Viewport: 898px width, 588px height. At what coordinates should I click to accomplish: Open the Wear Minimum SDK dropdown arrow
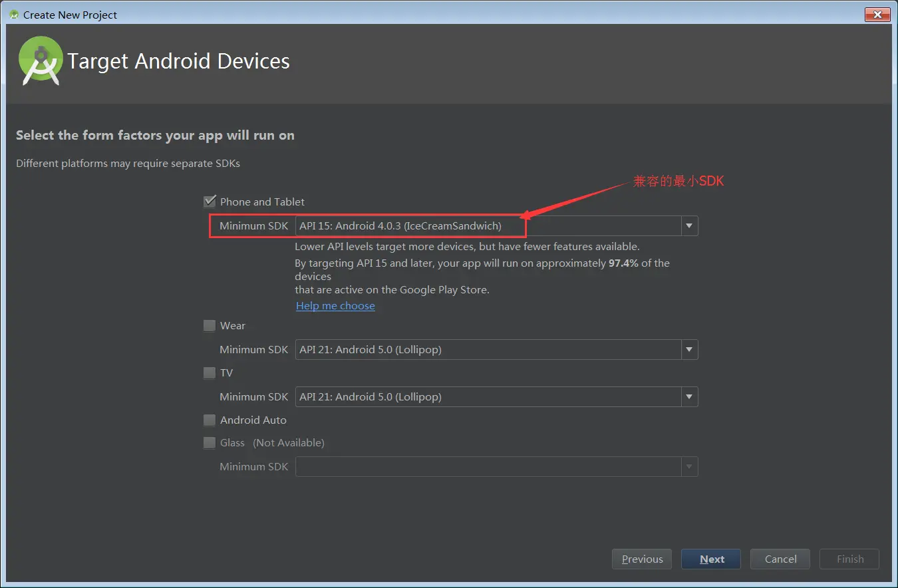click(689, 349)
